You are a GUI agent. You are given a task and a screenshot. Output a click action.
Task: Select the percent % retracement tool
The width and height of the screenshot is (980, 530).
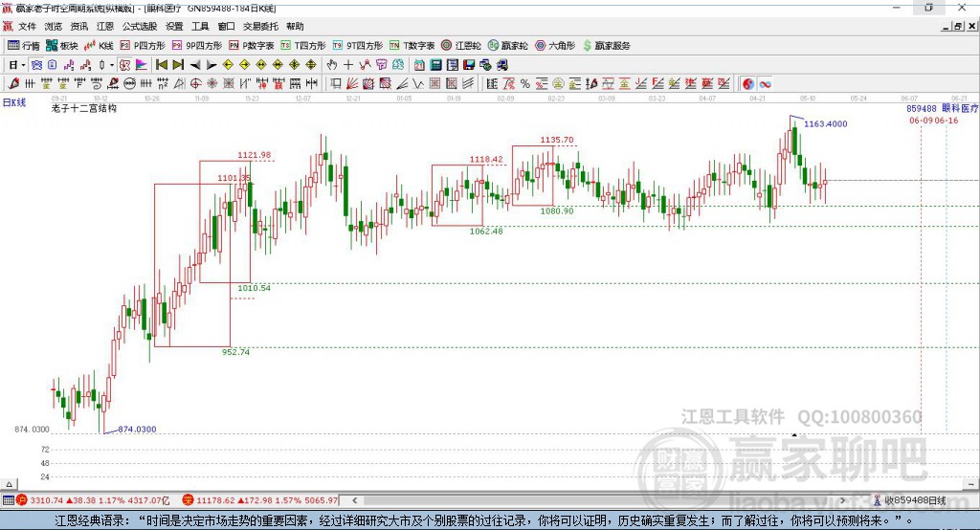[x=525, y=84]
